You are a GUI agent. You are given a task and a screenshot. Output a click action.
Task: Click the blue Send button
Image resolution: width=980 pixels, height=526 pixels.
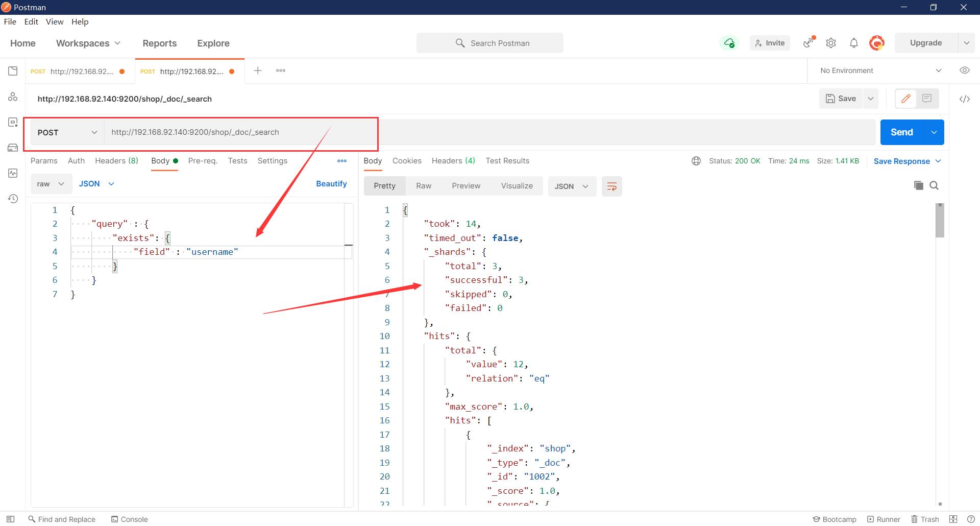tap(902, 132)
